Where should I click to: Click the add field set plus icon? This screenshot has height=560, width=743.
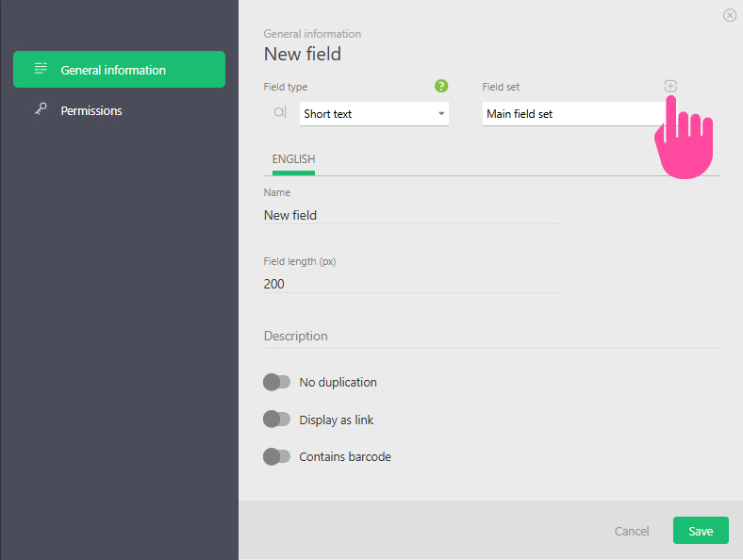click(670, 87)
